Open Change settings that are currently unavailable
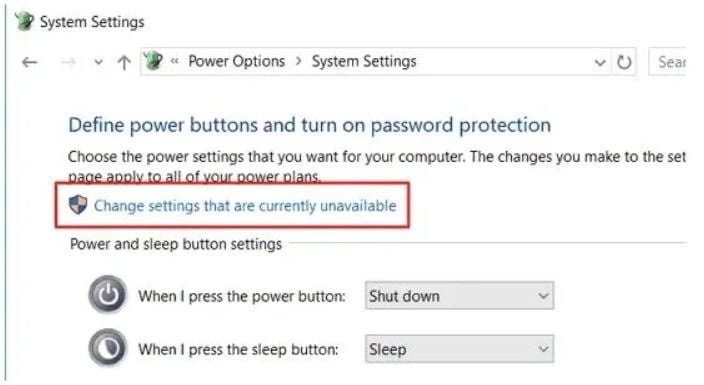 click(x=245, y=206)
